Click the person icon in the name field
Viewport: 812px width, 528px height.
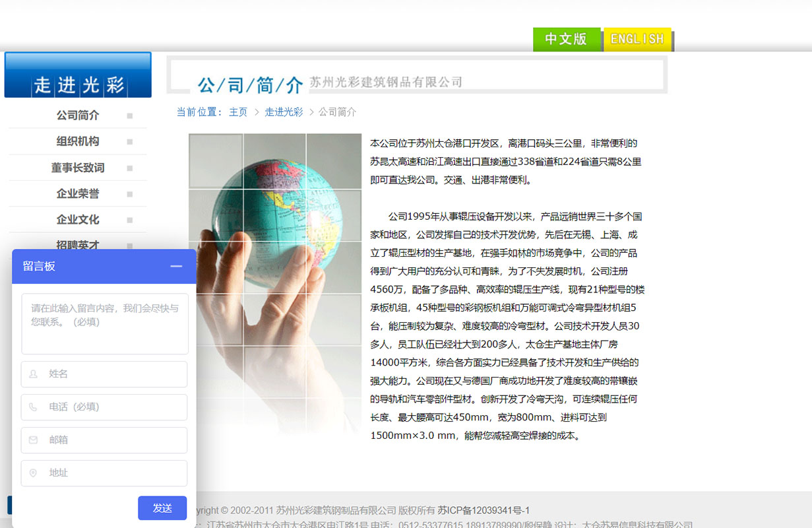point(33,374)
